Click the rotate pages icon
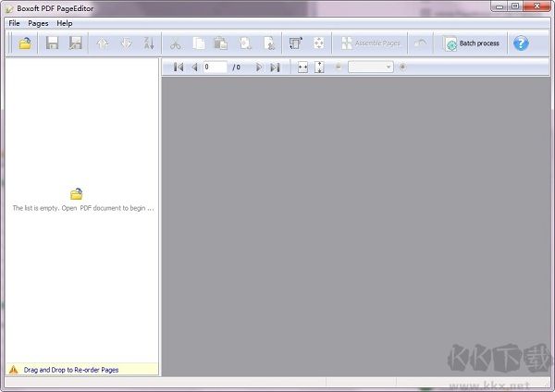This screenshot has width=555, height=392. pyautogui.click(x=296, y=43)
